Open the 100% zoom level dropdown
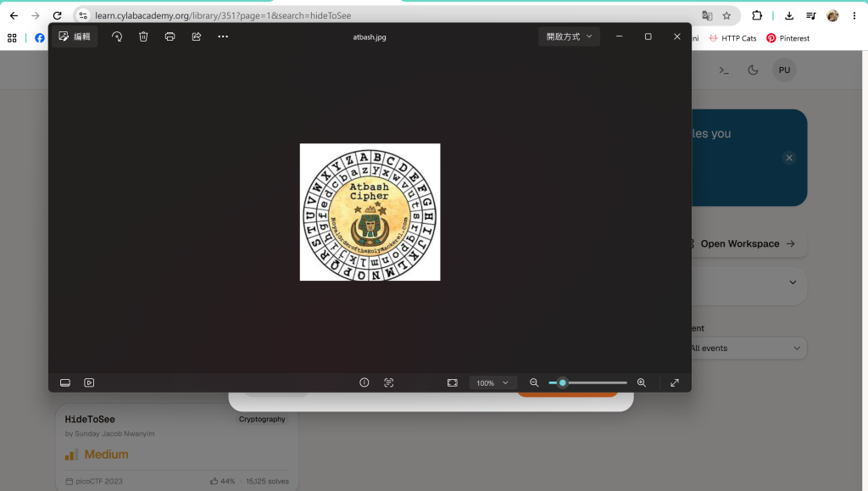The height and width of the screenshot is (491, 868). (492, 383)
